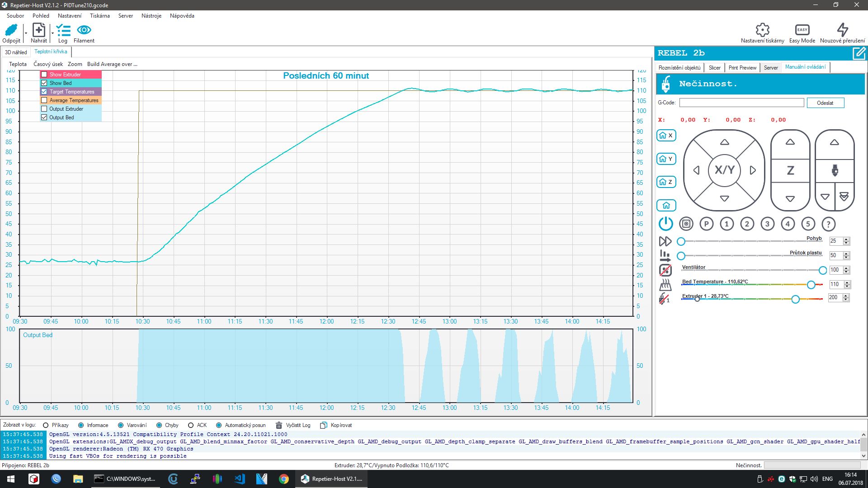
Task: Click Vyčistit Log button
Action: coord(293,425)
